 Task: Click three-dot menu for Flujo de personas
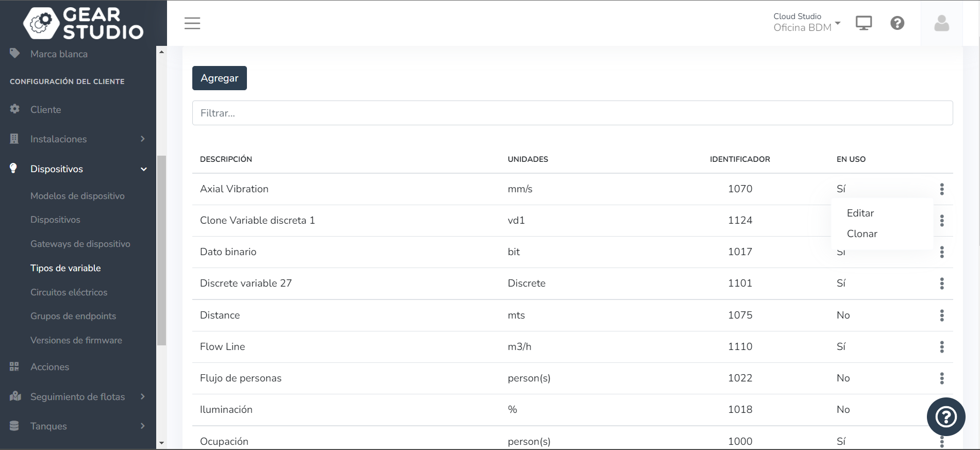pyautogui.click(x=941, y=378)
